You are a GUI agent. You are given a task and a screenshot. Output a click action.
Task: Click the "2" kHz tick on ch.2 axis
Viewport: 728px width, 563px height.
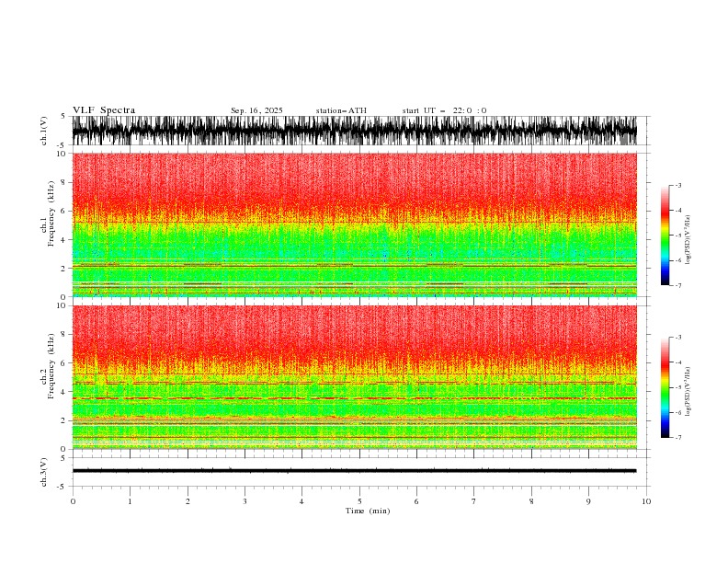click(x=63, y=420)
